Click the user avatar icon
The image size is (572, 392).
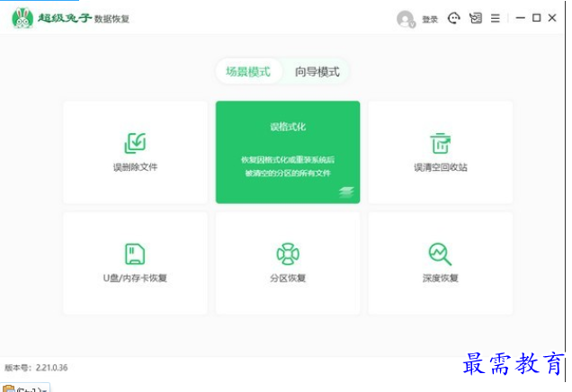[406, 19]
